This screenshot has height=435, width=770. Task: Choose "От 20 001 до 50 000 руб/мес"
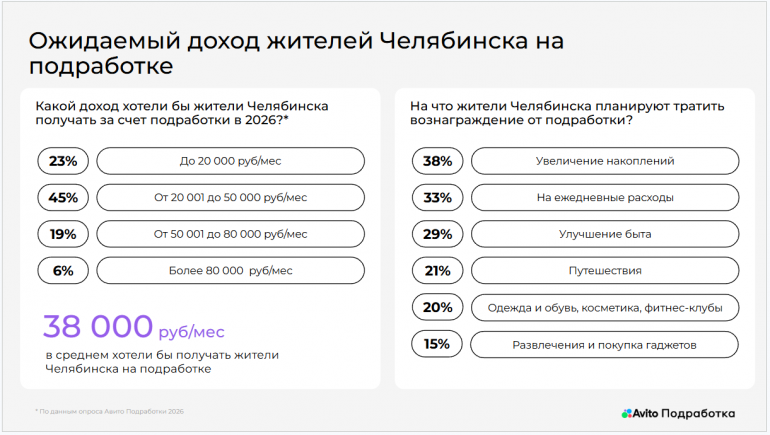coord(231,197)
